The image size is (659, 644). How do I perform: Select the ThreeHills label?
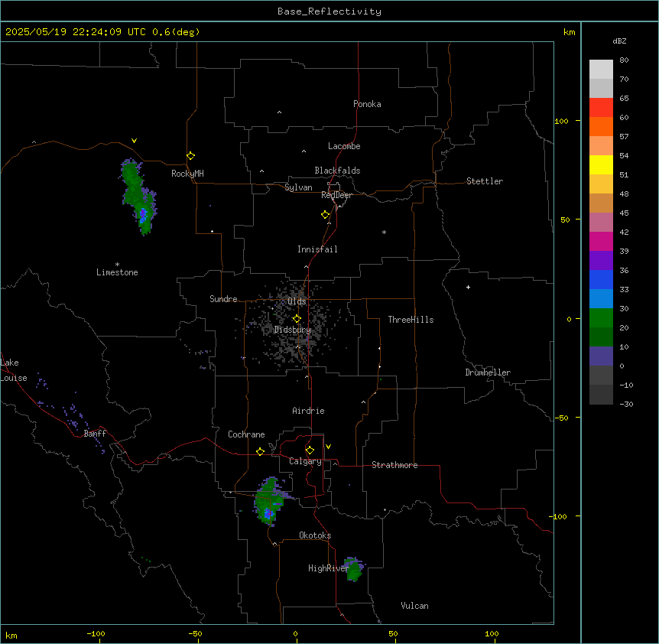point(411,320)
